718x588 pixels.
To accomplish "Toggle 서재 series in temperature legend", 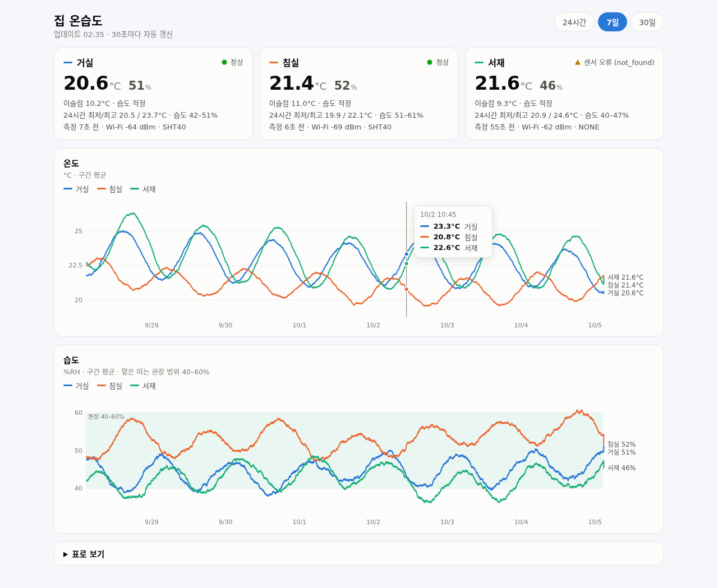I will [x=143, y=189].
